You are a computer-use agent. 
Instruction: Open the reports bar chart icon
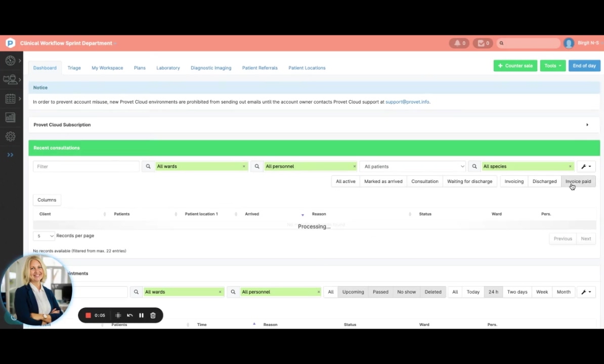pyautogui.click(x=10, y=117)
